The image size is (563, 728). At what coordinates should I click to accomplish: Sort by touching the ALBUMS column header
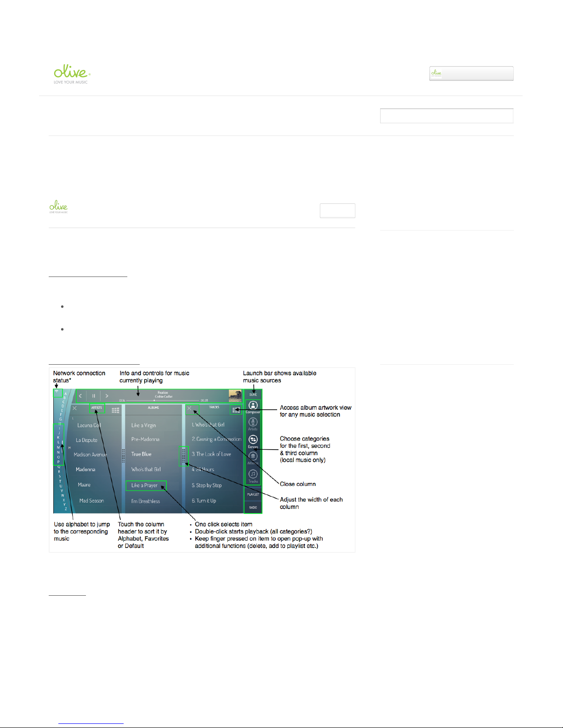click(154, 407)
